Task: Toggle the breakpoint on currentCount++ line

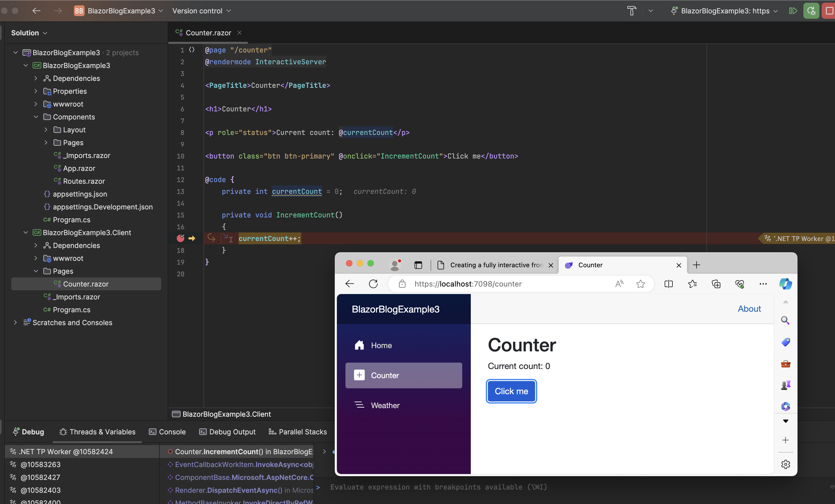Action: coord(180,238)
